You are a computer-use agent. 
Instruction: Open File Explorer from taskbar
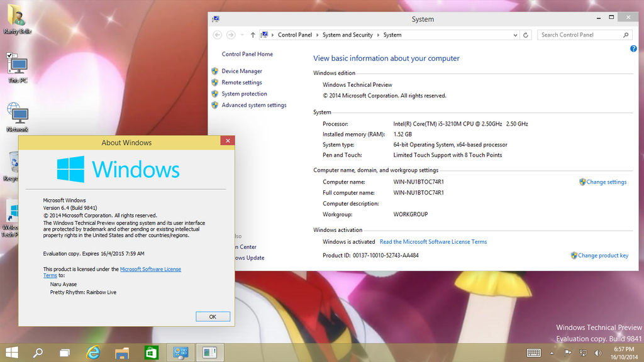tap(122, 353)
